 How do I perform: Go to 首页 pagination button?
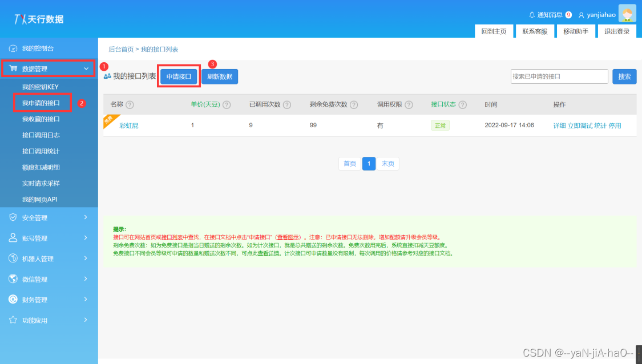pyautogui.click(x=350, y=163)
